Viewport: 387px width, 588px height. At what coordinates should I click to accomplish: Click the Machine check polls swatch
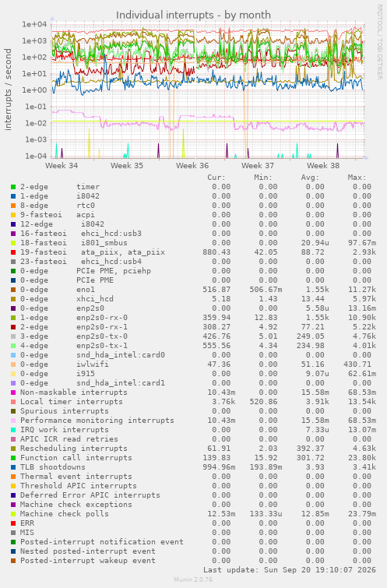coord(13,514)
